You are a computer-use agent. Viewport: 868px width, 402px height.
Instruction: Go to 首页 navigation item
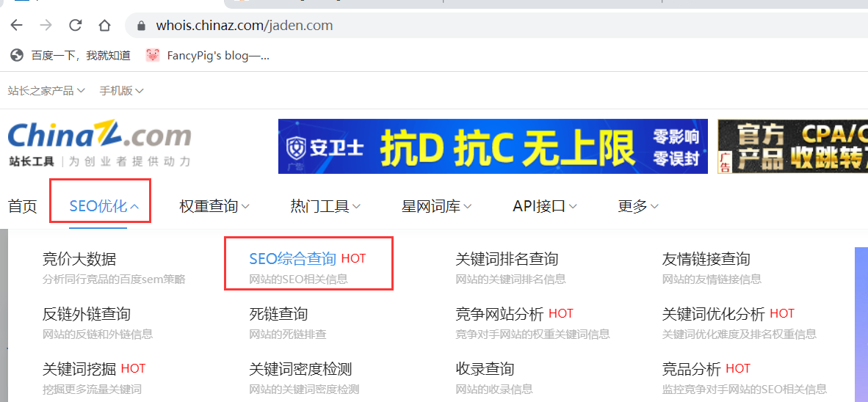(x=23, y=207)
